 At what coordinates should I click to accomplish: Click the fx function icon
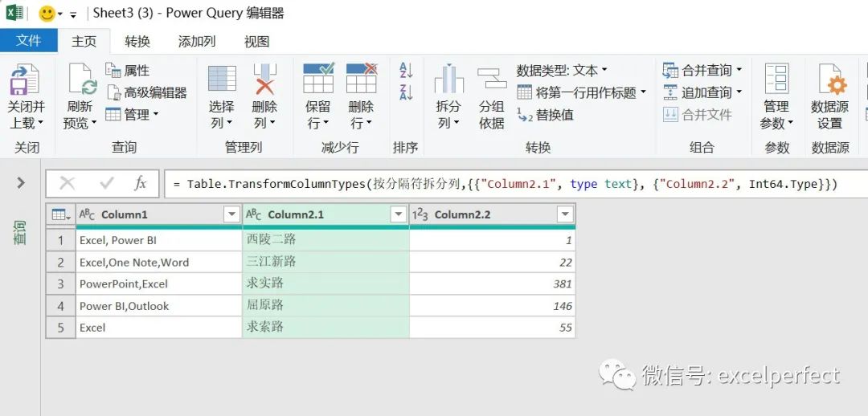click(141, 183)
